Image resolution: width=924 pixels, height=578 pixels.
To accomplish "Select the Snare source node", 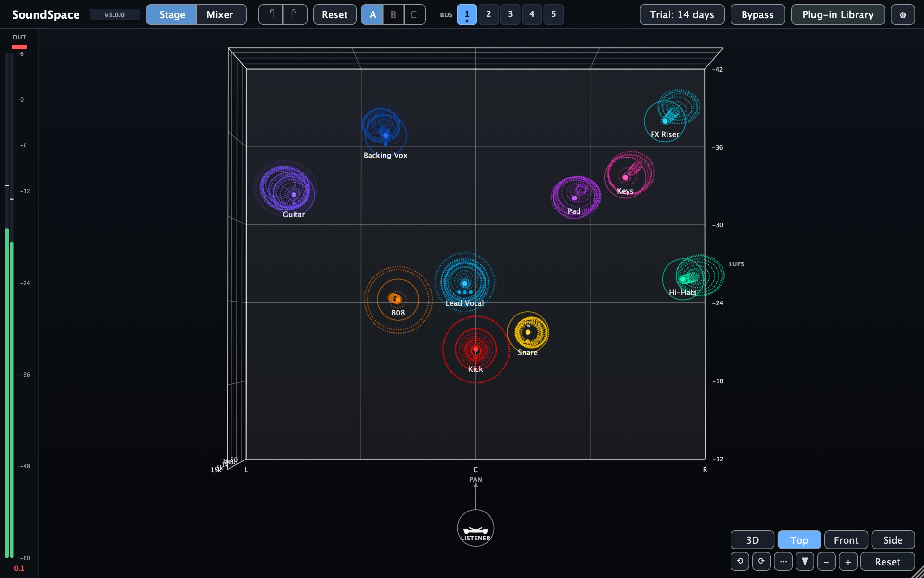I will tap(528, 332).
